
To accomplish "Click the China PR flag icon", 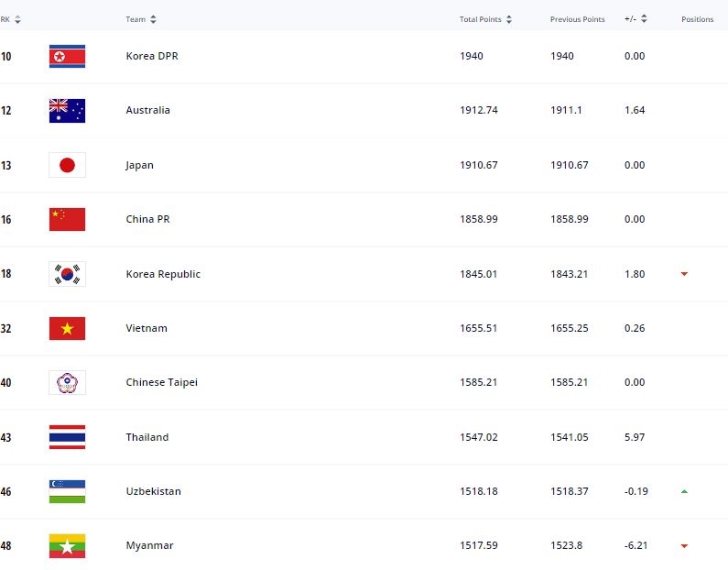I will click(67, 219).
